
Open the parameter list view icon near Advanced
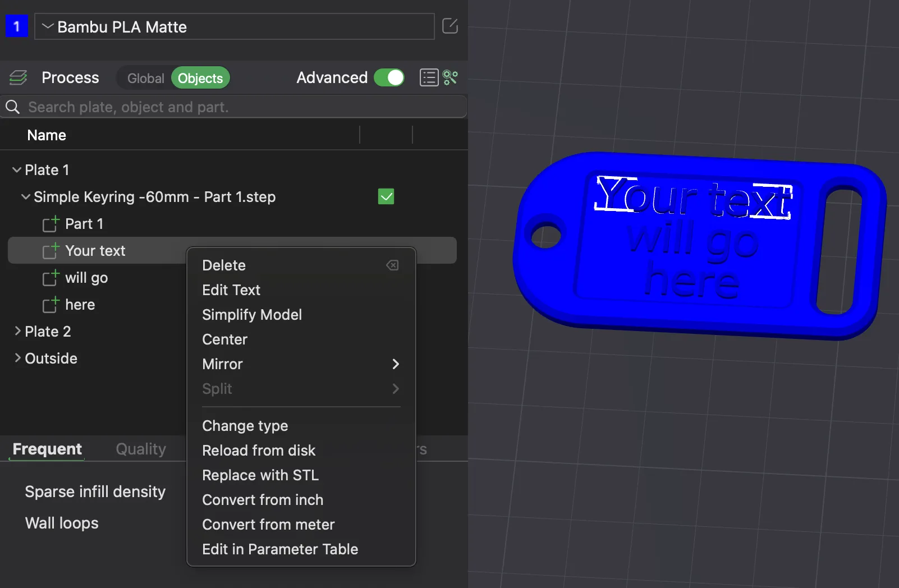[429, 77]
